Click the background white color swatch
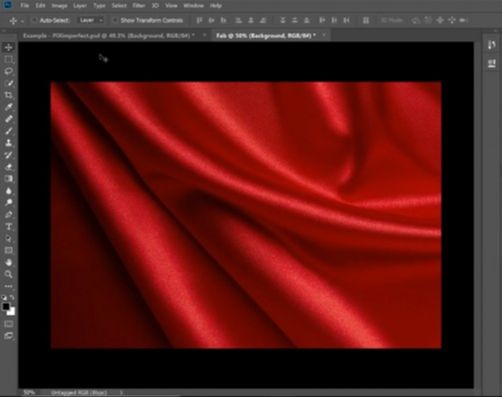The image size is (502, 397). click(x=12, y=312)
